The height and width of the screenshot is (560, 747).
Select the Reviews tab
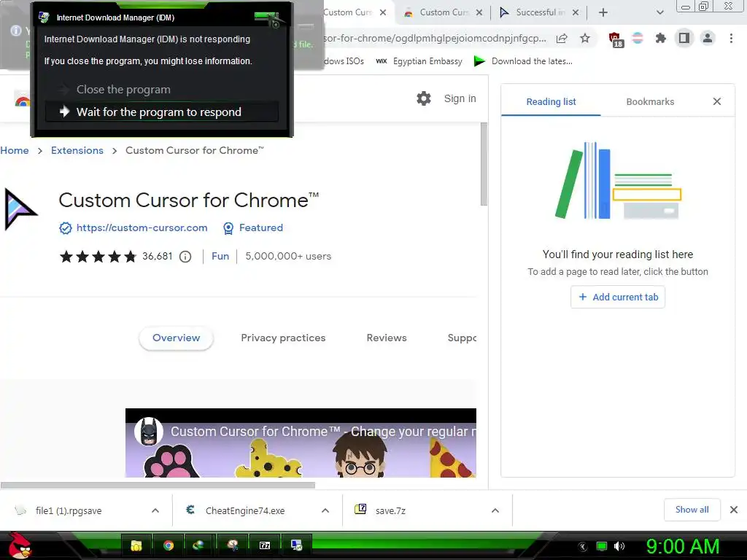[x=387, y=338]
